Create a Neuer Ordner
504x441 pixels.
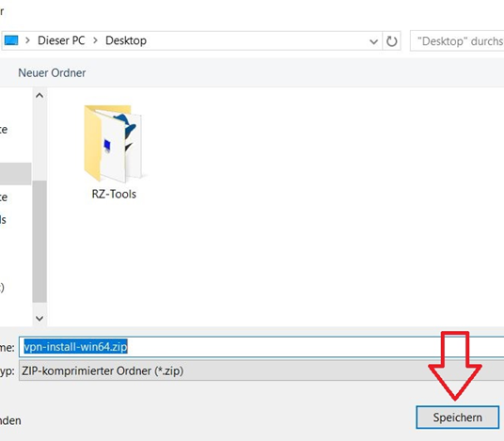(52, 72)
